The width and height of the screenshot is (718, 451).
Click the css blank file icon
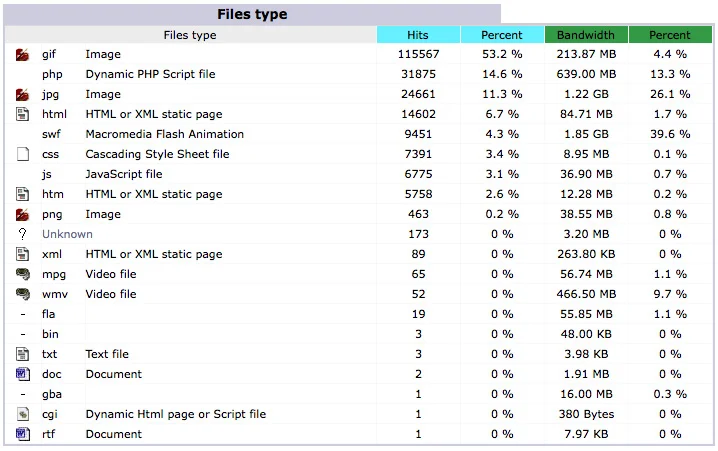tap(23, 155)
